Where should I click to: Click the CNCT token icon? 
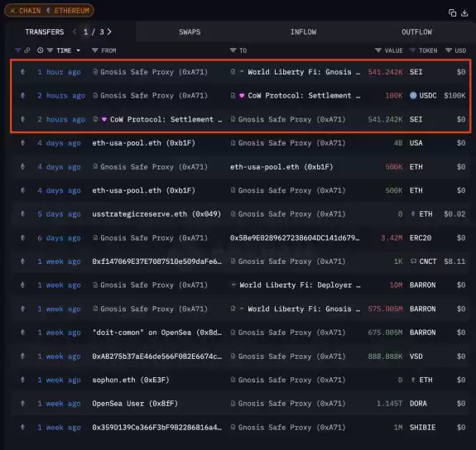coord(413,261)
